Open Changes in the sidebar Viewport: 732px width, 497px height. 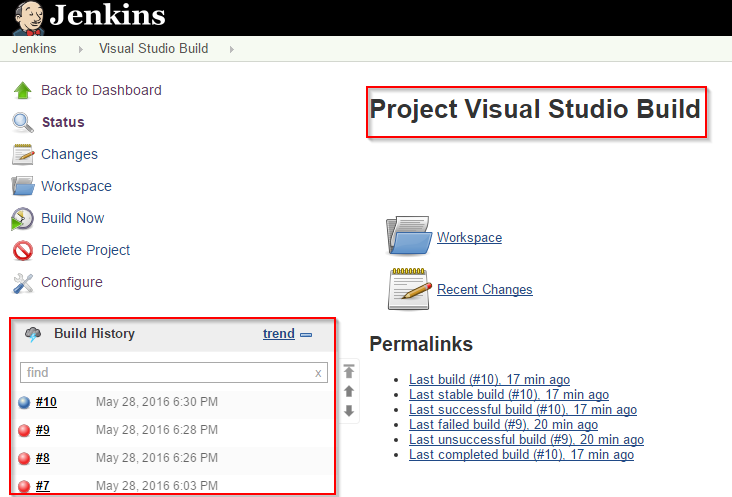pos(70,154)
